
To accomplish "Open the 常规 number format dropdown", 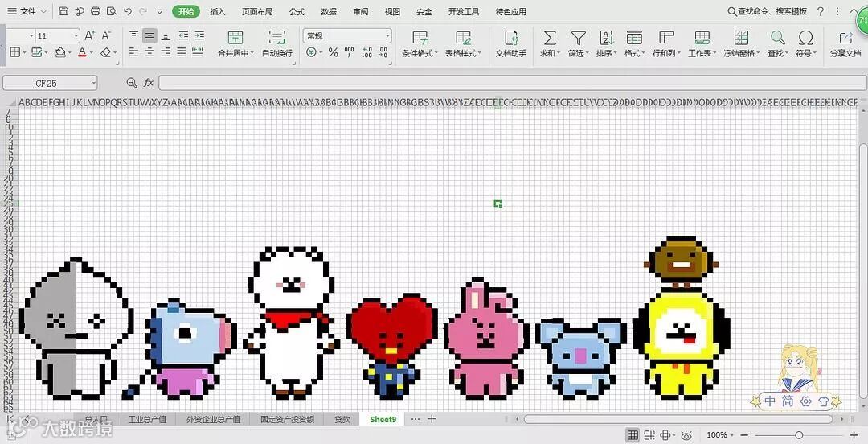I will tap(387, 36).
